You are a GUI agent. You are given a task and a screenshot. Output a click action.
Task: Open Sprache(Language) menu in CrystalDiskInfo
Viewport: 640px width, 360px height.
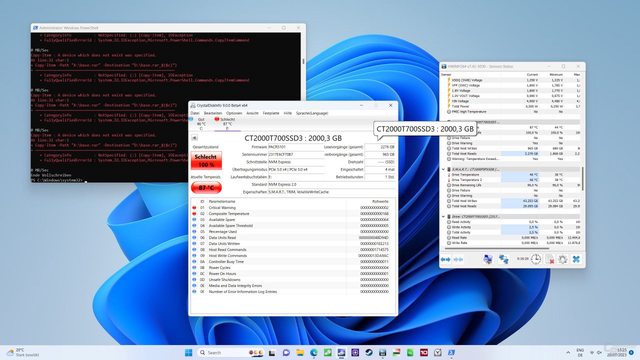click(x=312, y=113)
